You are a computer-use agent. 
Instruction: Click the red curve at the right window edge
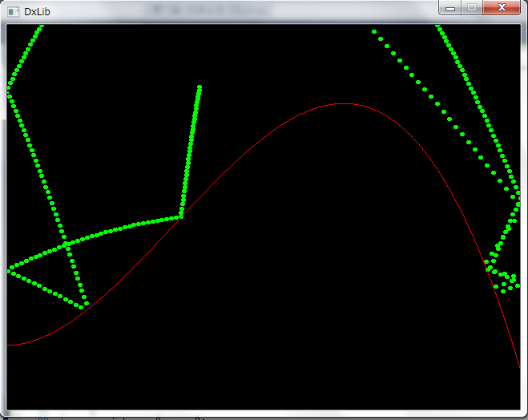tap(519, 365)
